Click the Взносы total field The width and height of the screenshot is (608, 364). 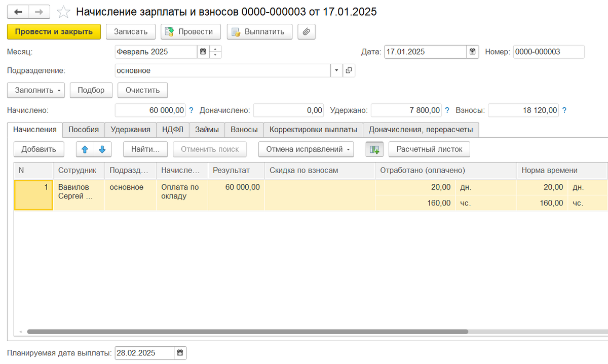tap(524, 110)
